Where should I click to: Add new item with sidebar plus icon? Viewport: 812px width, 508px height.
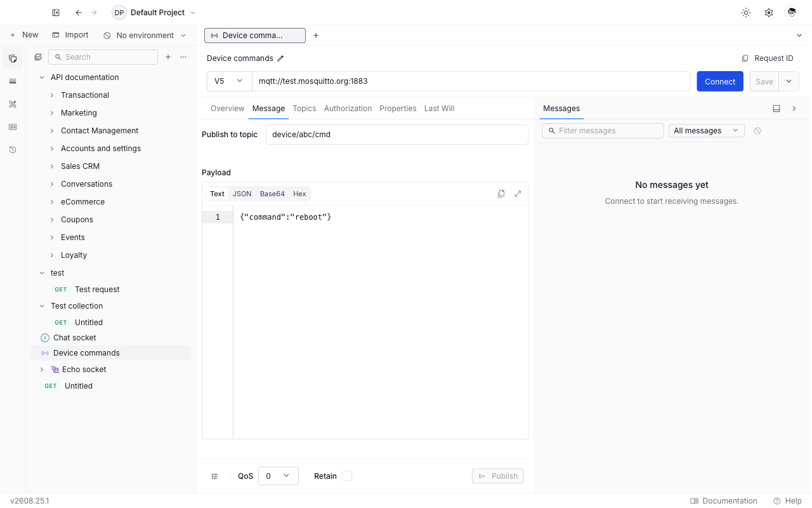tap(168, 57)
